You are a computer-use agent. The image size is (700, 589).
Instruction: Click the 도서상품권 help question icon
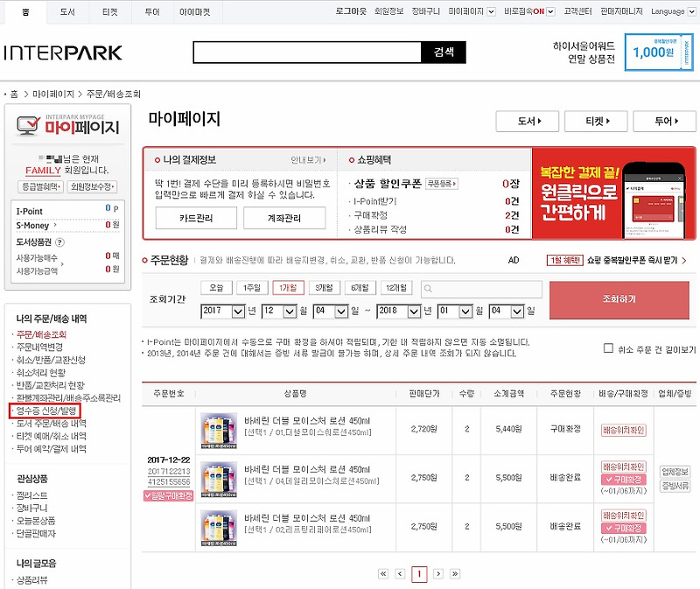click(x=59, y=242)
